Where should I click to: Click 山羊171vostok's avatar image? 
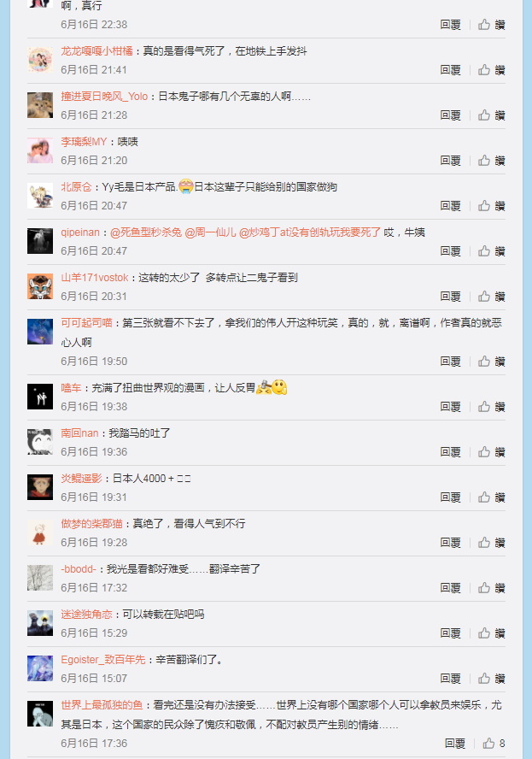pyautogui.click(x=40, y=286)
